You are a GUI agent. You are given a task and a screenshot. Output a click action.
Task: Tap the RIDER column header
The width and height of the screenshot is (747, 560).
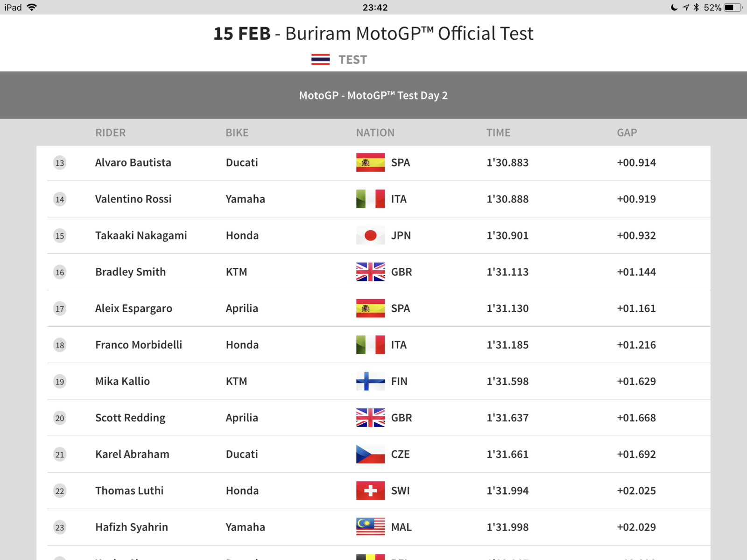coord(110,133)
